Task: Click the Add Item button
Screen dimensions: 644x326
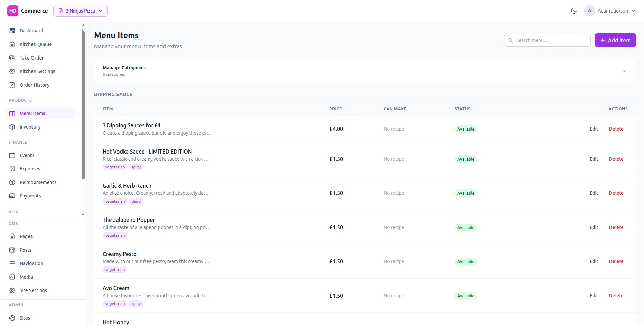Action: click(615, 40)
